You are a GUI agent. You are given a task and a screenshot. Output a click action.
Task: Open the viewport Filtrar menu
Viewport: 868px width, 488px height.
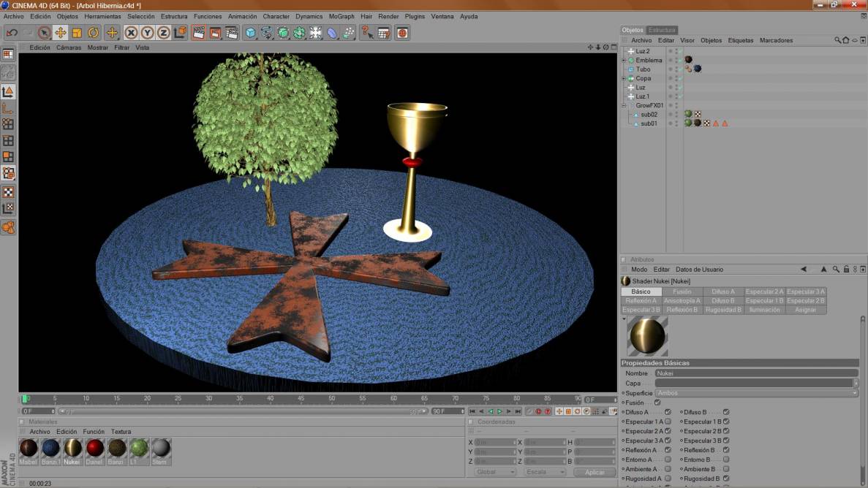point(122,47)
